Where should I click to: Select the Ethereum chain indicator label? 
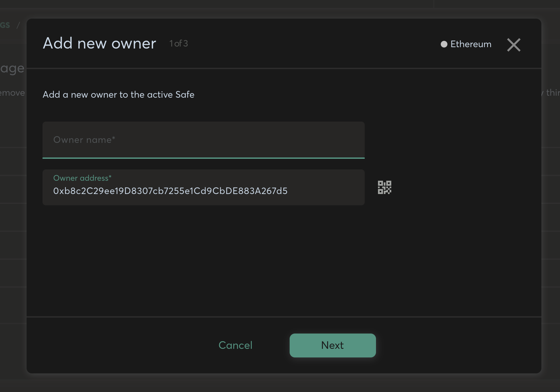coord(471,44)
